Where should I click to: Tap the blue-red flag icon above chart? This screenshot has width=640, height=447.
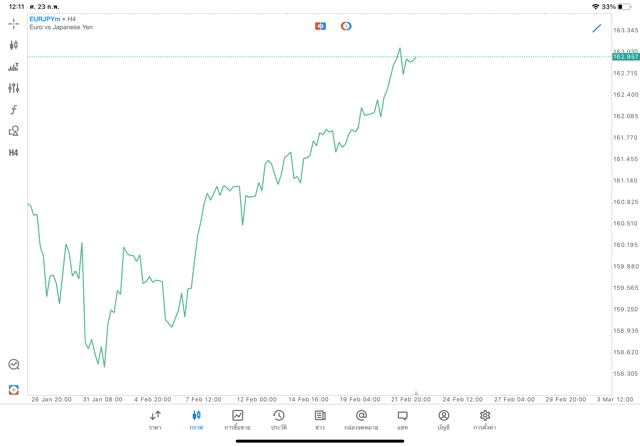pos(320,26)
